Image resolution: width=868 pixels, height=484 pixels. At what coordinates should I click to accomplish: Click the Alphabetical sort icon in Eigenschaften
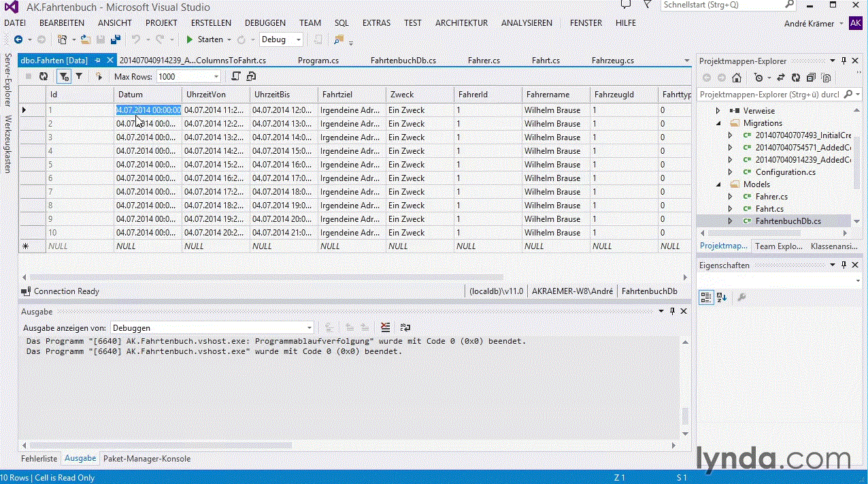coord(722,297)
